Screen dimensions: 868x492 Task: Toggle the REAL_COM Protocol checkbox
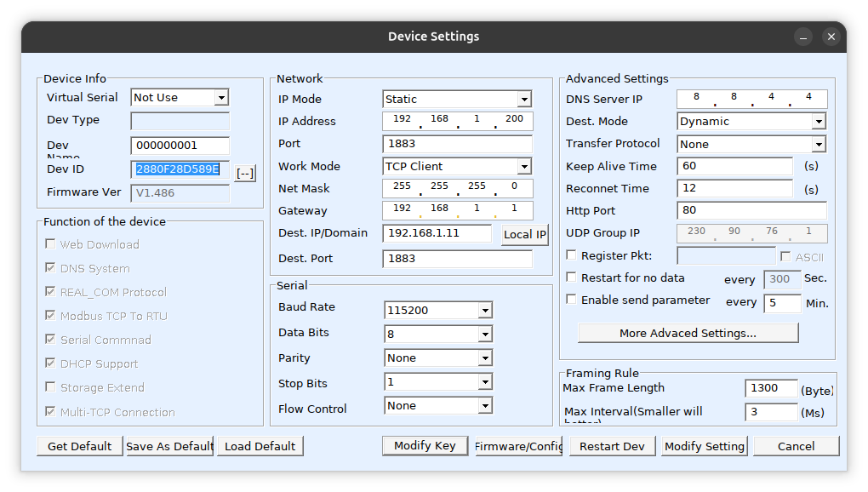[x=50, y=291]
